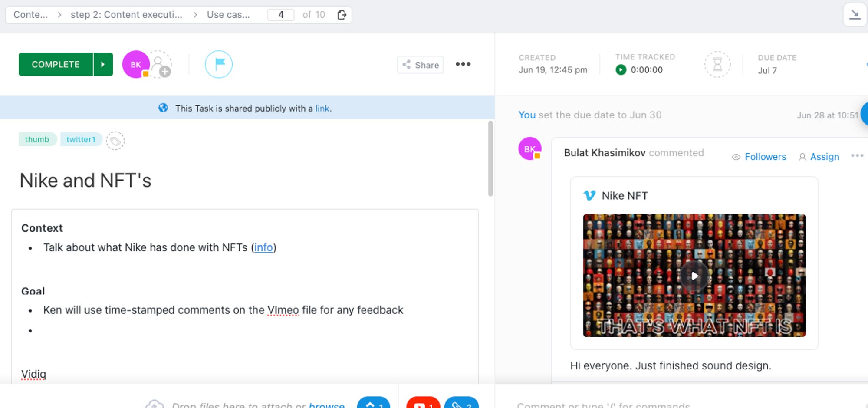Click the Jun 28 at 10:51 timestamp

827,115
